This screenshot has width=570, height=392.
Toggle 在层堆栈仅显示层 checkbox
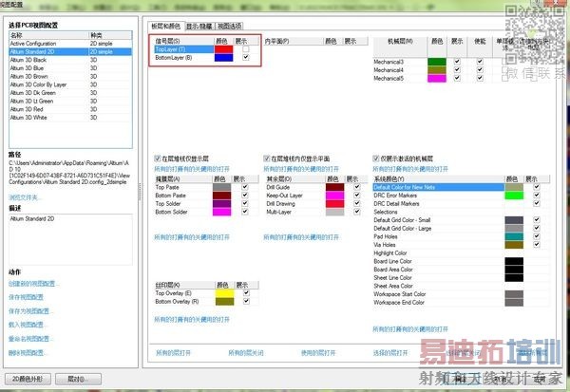click(x=158, y=159)
